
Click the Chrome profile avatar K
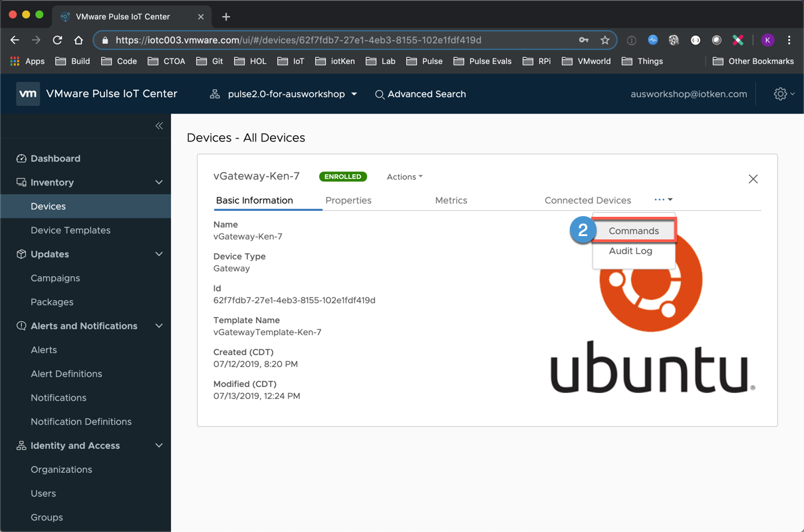coord(767,40)
